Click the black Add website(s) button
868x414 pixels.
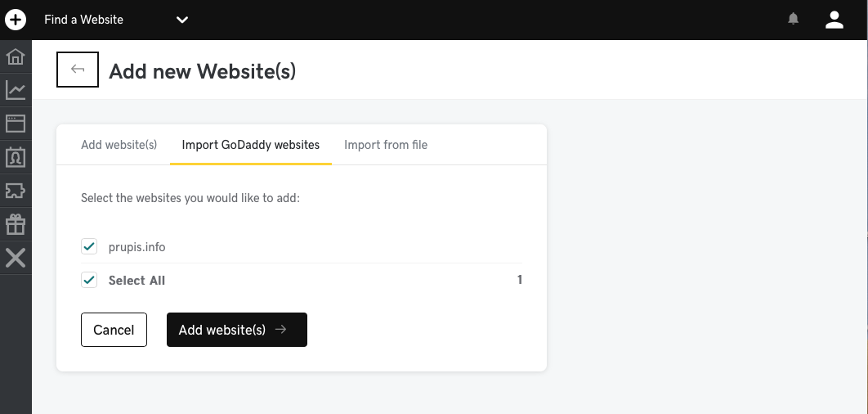coord(236,330)
